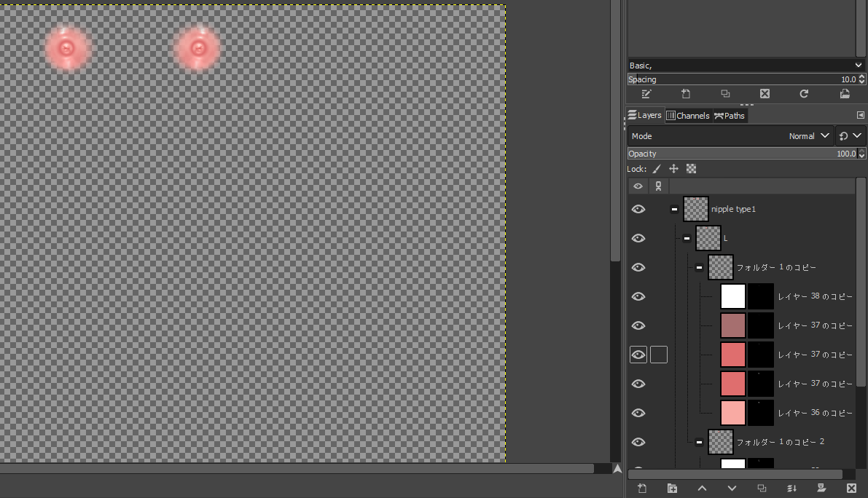
Task: Lock layer position and size
Action: coord(673,169)
